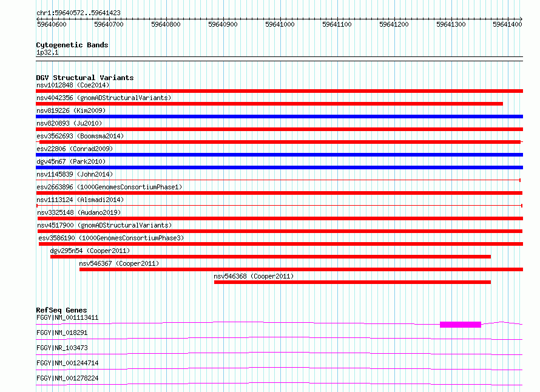Click the red bar under esv3586190
This screenshot has width=540, height=392.
pos(281,244)
